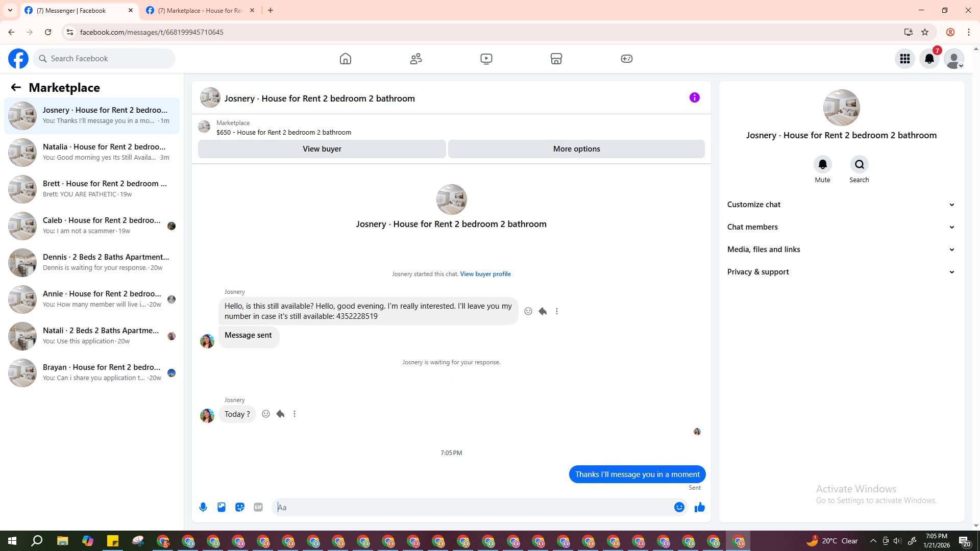Open Facebook notifications bell

(929, 59)
